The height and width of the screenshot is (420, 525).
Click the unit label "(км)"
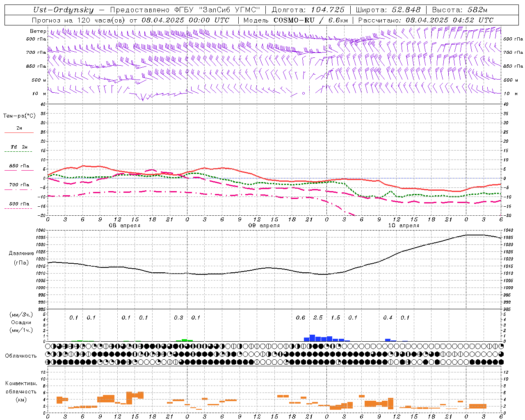(x=21, y=399)
